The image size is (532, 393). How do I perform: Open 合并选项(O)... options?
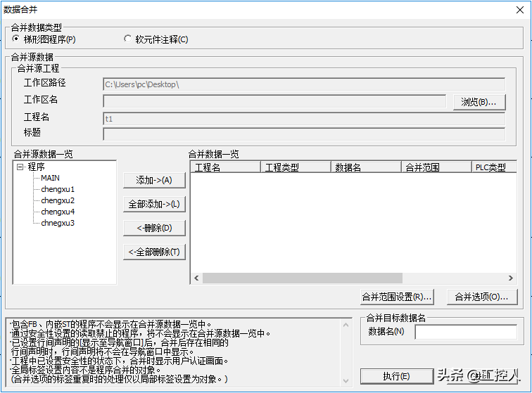click(482, 297)
